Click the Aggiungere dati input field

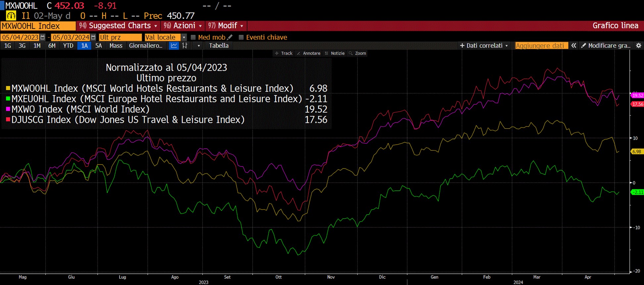pyautogui.click(x=541, y=46)
